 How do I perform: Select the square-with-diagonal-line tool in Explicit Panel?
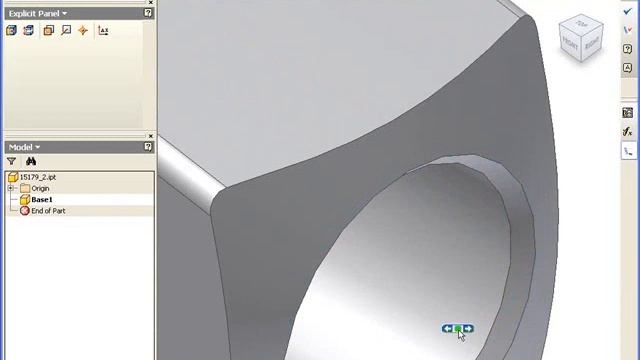(x=66, y=30)
